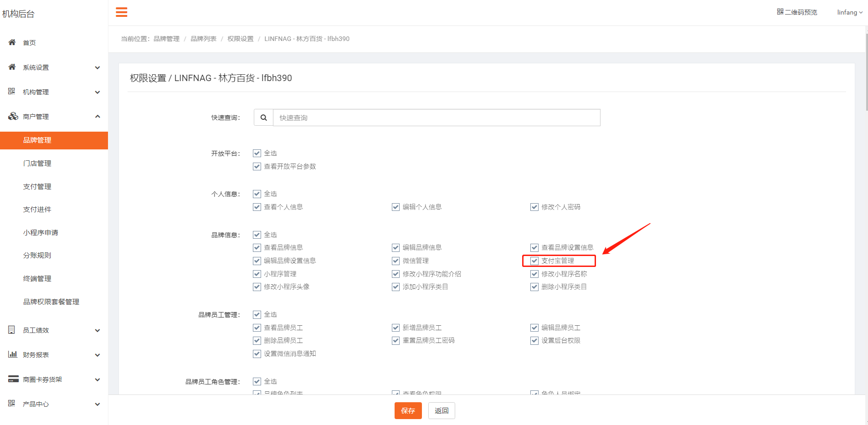Toggle the hamburger sidebar menu icon
Image resolution: width=868 pixels, height=425 pixels.
pyautogui.click(x=122, y=12)
